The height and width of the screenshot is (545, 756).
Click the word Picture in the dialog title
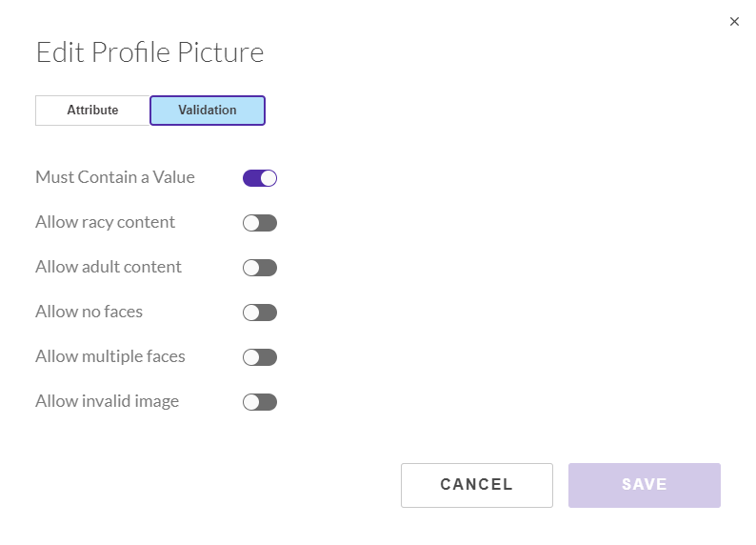(220, 52)
